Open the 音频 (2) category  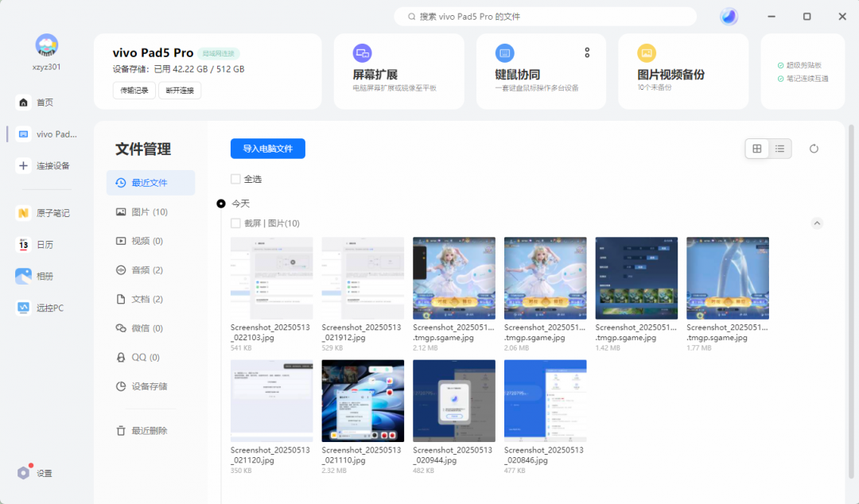(x=150, y=270)
